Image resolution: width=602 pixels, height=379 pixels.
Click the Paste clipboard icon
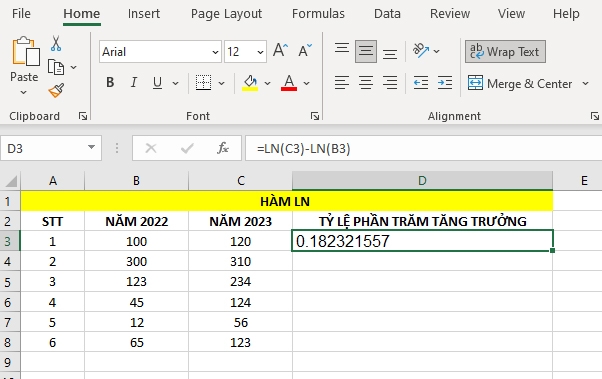[x=26, y=51]
